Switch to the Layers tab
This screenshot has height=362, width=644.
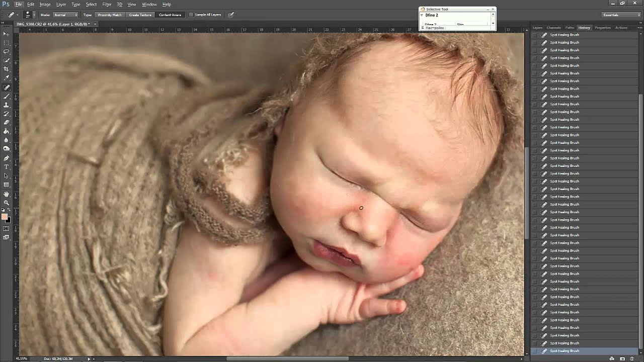[x=538, y=28]
